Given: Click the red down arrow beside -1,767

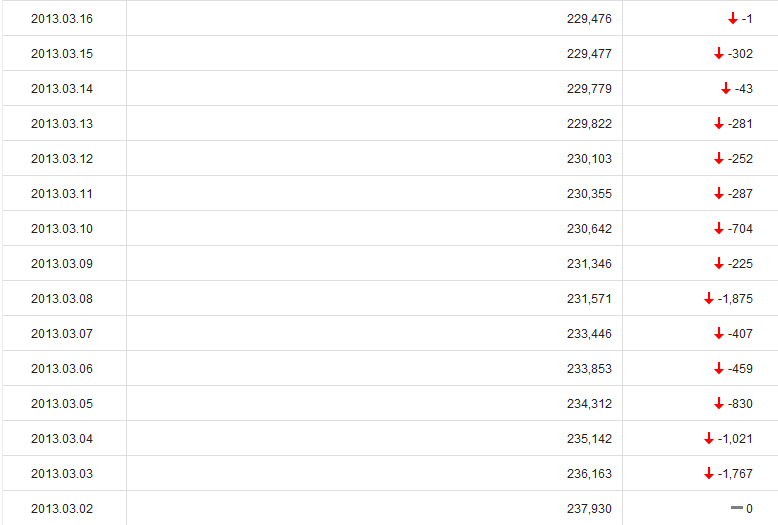Looking at the screenshot, I should point(709,474).
